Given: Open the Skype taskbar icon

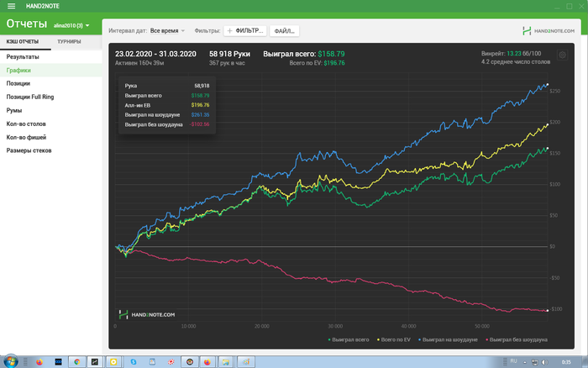Looking at the screenshot, I should pyautogui.click(x=133, y=362).
